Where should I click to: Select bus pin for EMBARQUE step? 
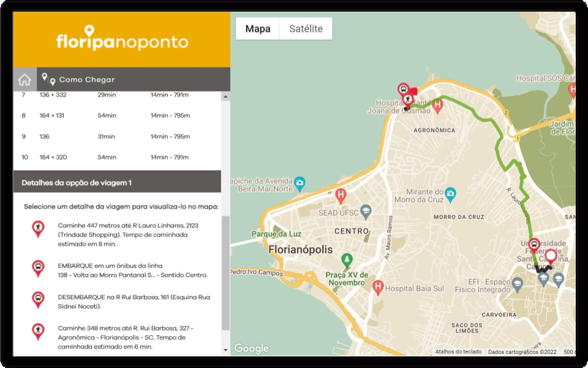(x=38, y=268)
